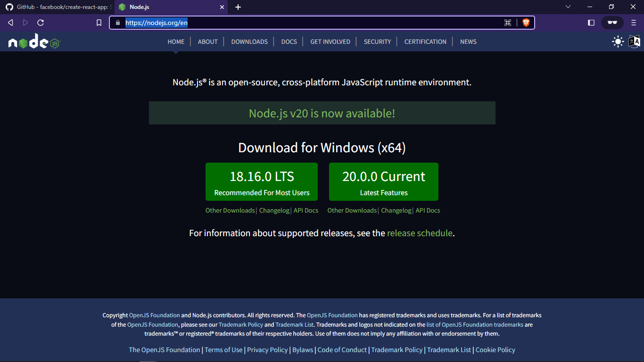Viewport: 644px width, 362px height.
Task: Toggle the light/dark theme sun icon
Action: click(618, 41)
